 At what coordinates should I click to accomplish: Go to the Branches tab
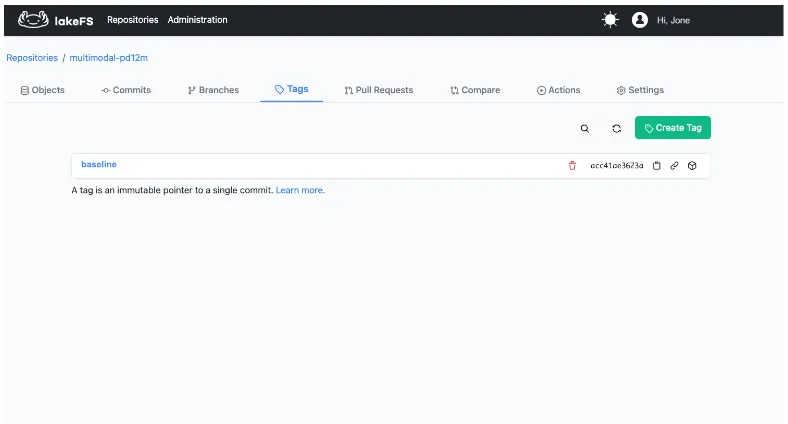213,90
